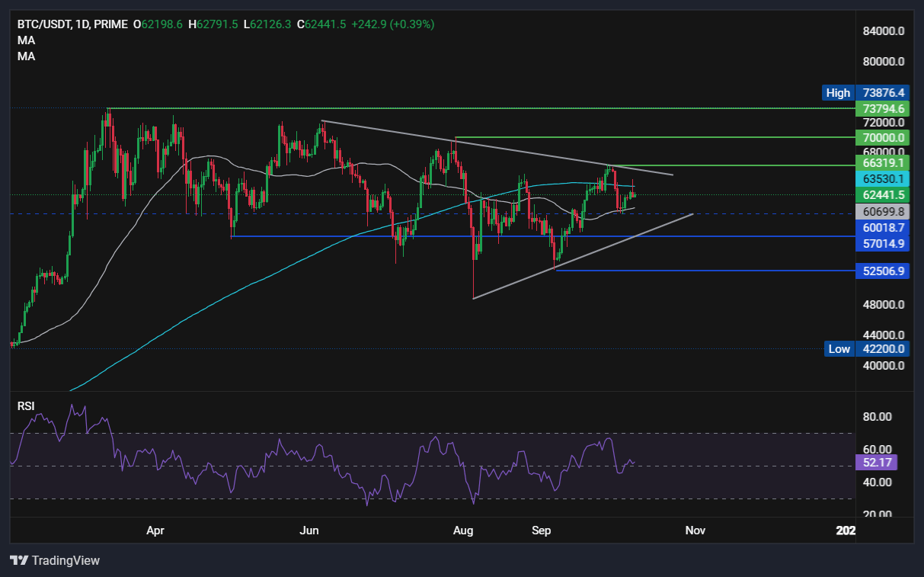Click the Apr label on time axis
The height and width of the screenshot is (577, 924).
155,530
